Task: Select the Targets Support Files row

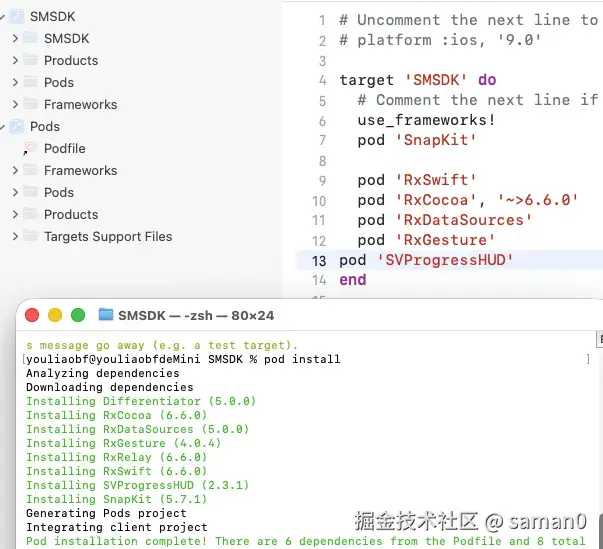Action: click(x=108, y=236)
